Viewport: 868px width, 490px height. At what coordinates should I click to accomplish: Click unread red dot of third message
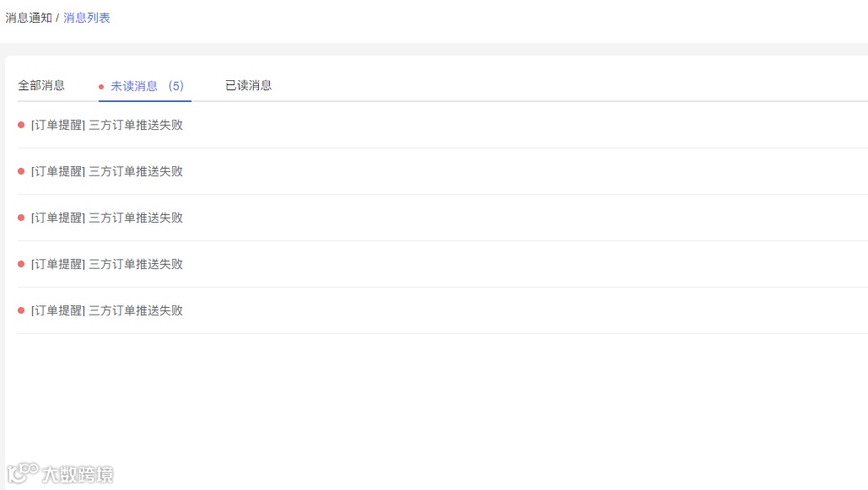coord(21,218)
